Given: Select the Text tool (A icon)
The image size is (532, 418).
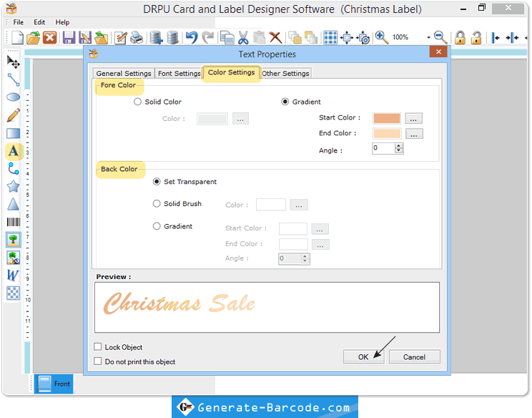Looking at the screenshot, I should [x=14, y=151].
